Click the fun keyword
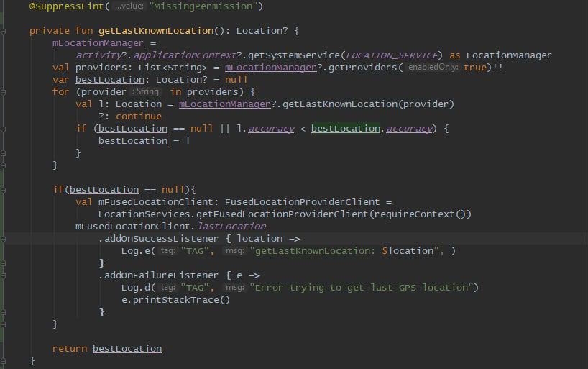588x369 pixels. pyautogui.click(x=84, y=31)
